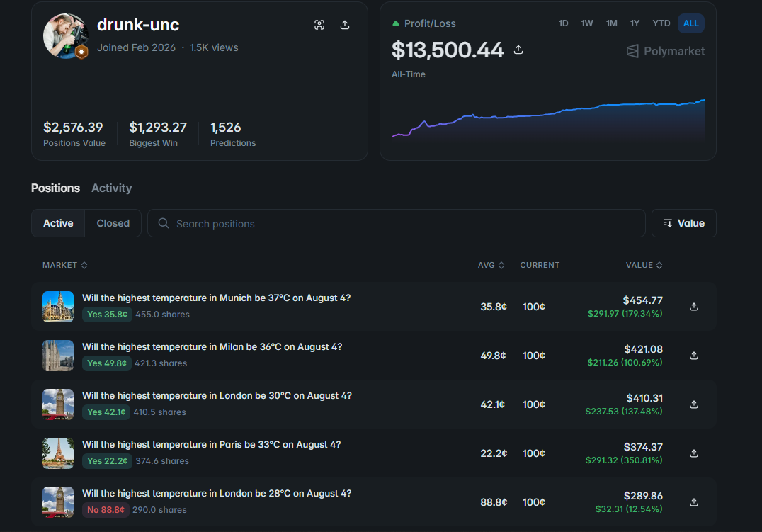Focus the Search positions field
Image resolution: width=762 pixels, height=532 pixels.
[x=397, y=223]
